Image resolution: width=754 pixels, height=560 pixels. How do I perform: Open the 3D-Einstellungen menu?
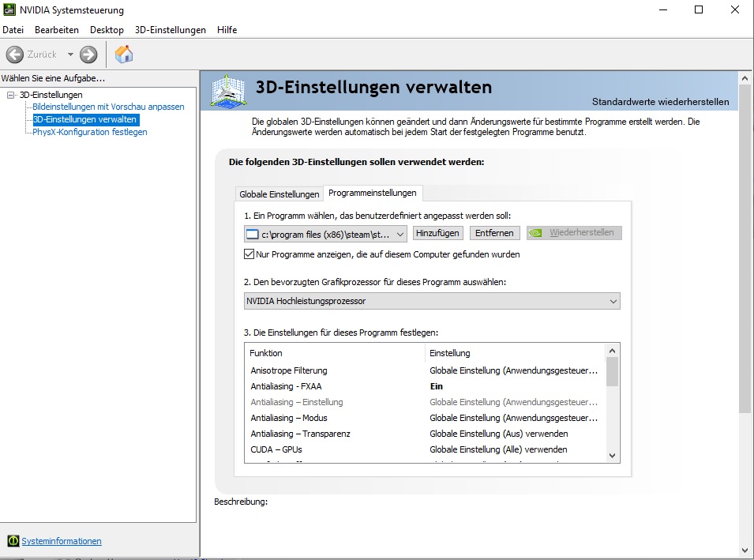pos(170,30)
